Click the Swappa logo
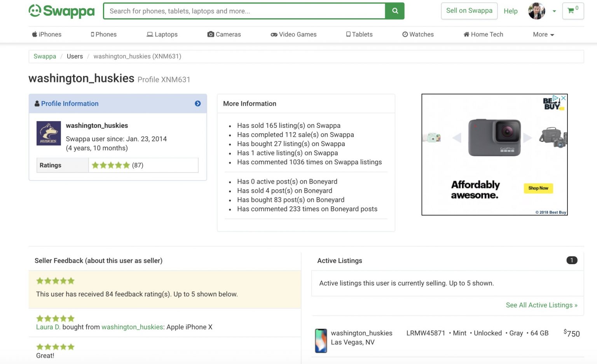 (61, 11)
